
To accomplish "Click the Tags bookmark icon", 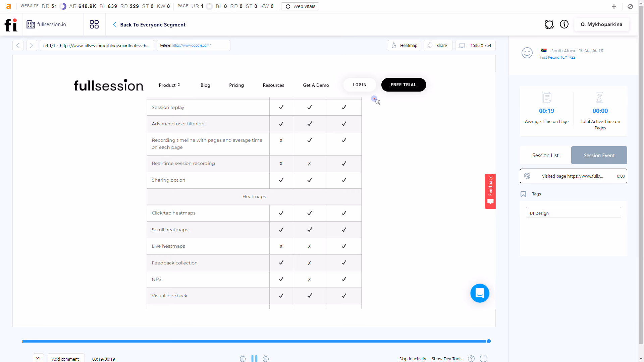I will tap(523, 194).
